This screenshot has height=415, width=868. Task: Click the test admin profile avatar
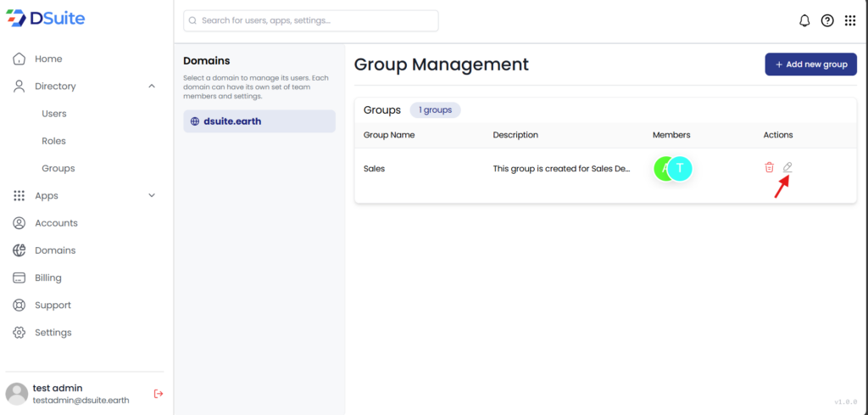pyautogui.click(x=17, y=394)
